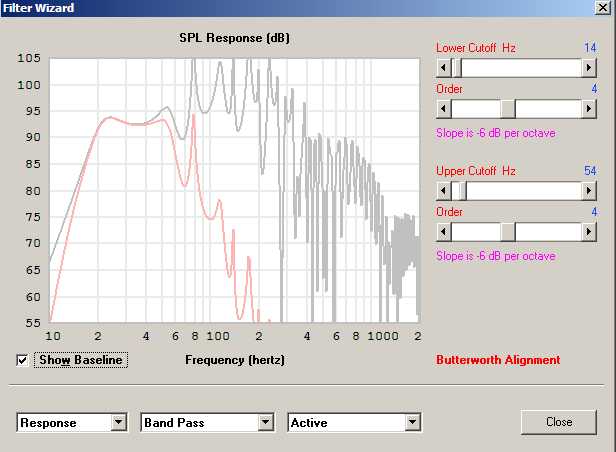Image resolution: width=616 pixels, height=452 pixels.
Task: Click the upper Order slider thumb
Action: tap(508, 232)
